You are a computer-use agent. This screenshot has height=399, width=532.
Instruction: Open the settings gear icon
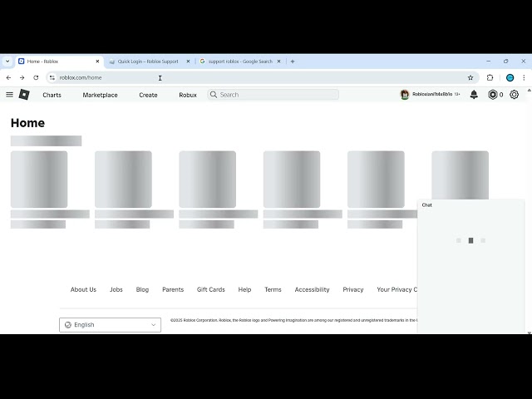514,95
